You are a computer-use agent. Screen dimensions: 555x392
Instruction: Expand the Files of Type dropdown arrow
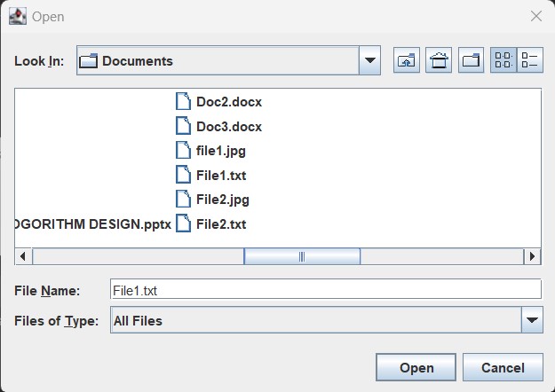pos(532,320)
